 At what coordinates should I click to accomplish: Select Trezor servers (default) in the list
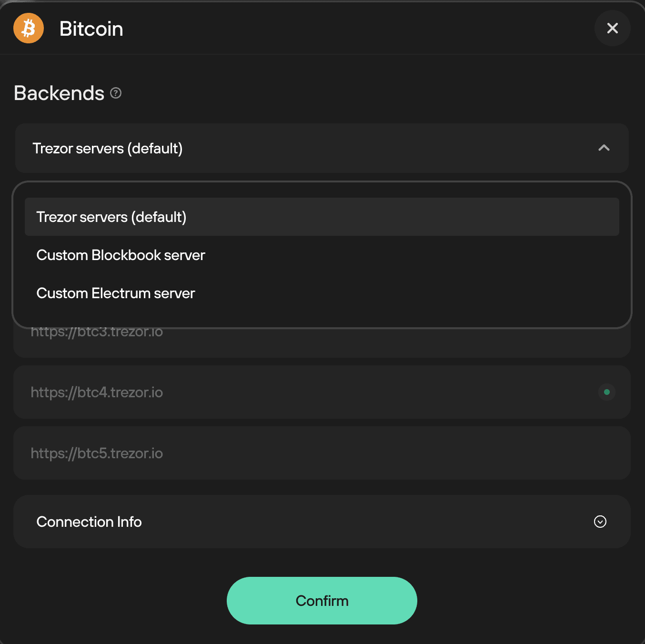pos(322,217)
